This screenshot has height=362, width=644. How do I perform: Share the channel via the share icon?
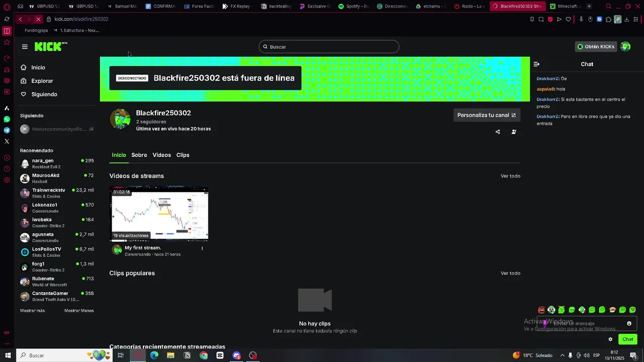tap(498, 132)
